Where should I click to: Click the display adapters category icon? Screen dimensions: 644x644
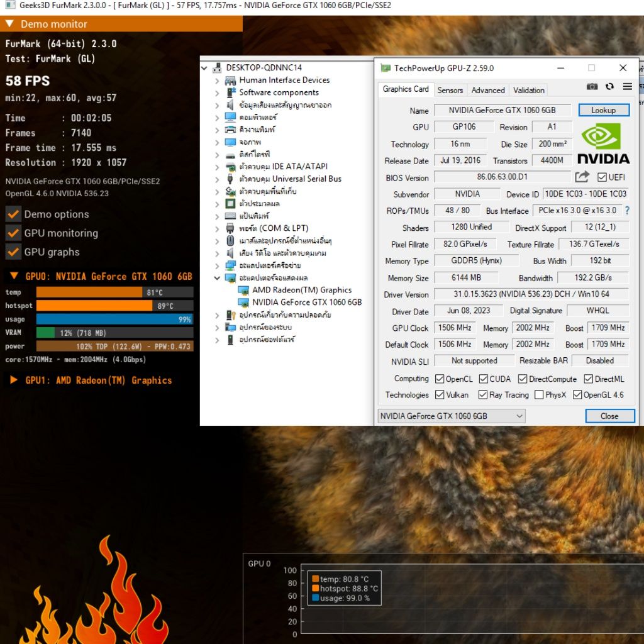230,278
